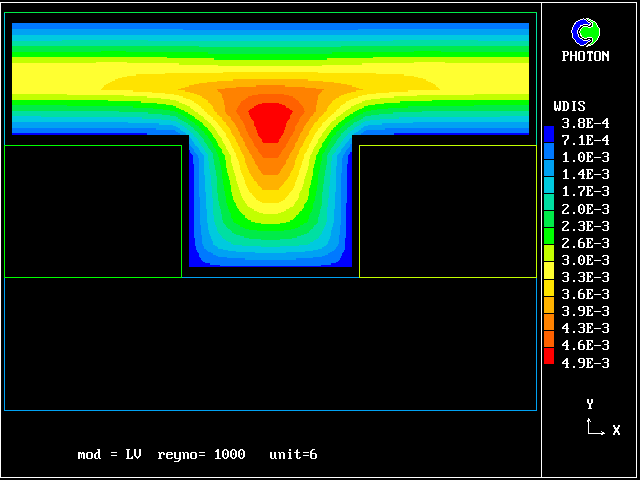Click the PHOTON text label under the logo

585,57
